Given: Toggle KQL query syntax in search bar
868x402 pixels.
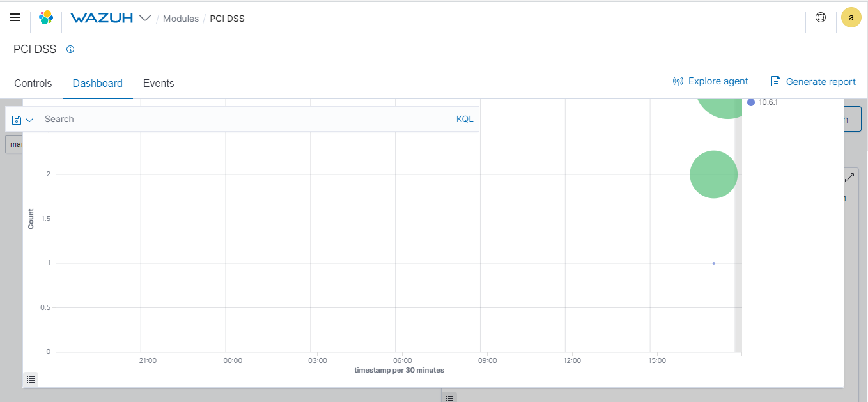Looking at the screenshot, I should (465, 118).
